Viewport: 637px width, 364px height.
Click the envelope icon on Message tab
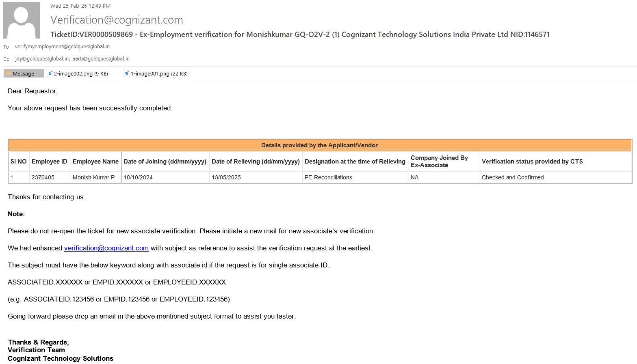8,73
